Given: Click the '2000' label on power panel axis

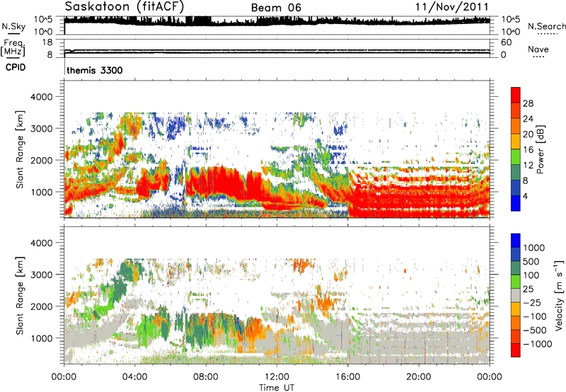Looking at the screenshot, I should (x=42, y=160).
